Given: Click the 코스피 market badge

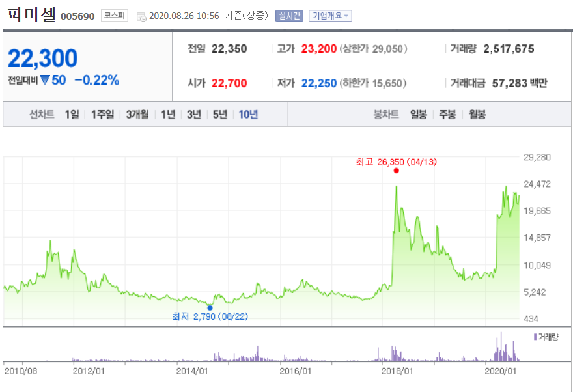Looking at the screenshot, I should click(x=115, y=16).
